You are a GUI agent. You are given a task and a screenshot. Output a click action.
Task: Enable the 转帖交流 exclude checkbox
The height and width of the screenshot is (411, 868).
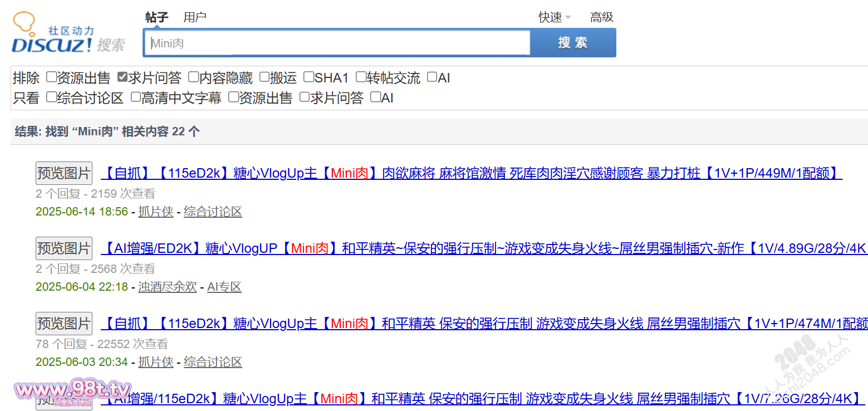pos(361,77)
